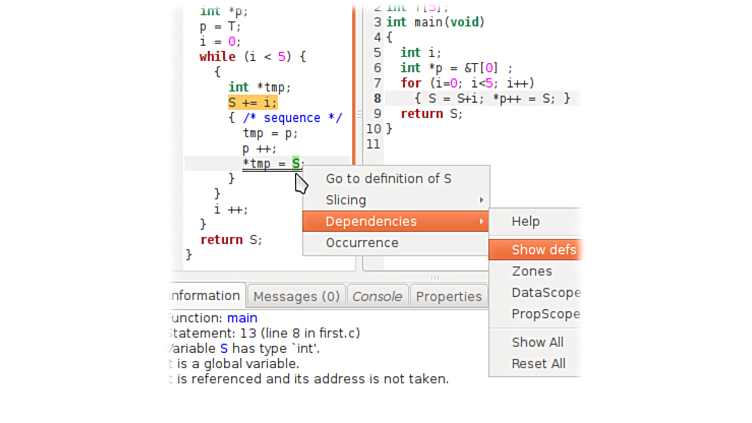Click Help in the Dependencies submenu
Screen dimensions: 752x423
tap(526, 222)
